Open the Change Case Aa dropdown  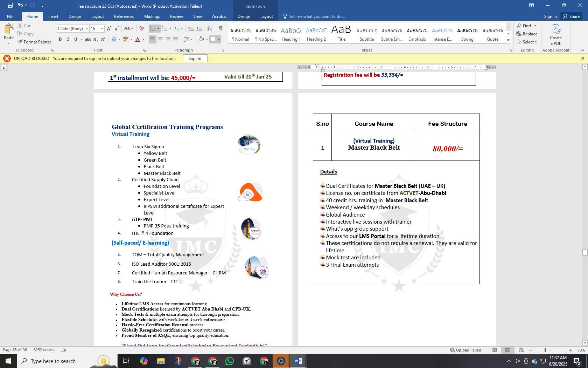pos(128,28)
